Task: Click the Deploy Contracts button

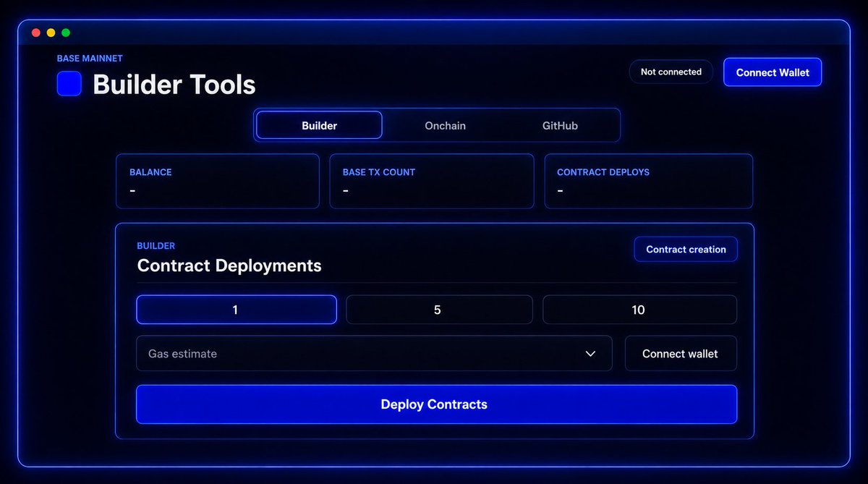Action: (437, 404)
